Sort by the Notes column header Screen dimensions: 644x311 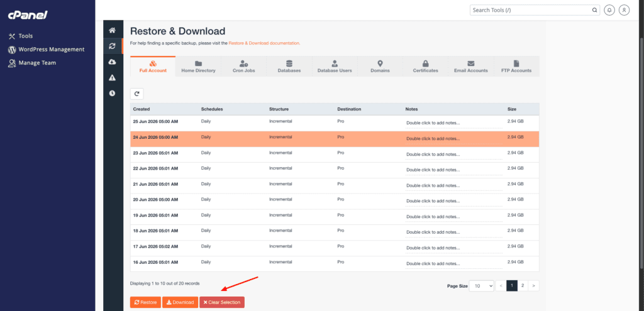[x=411, y=109]
